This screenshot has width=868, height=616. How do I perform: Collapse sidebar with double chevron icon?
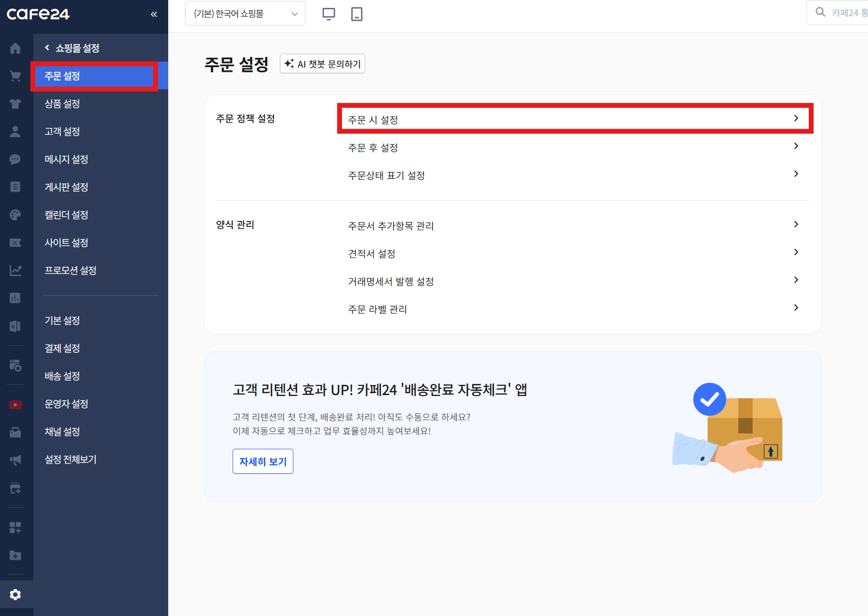[154, 14]
